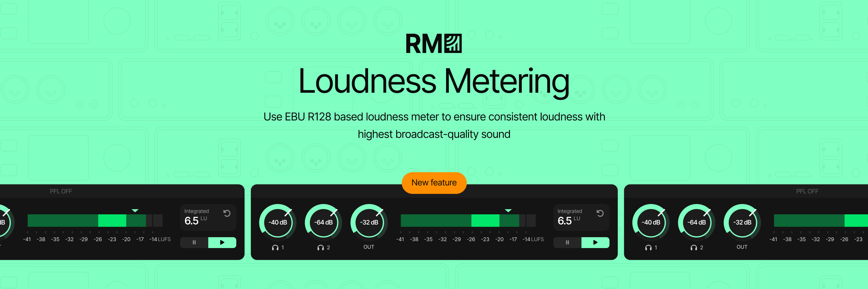Click the -23 scale label in the left panel

[112, 239]
